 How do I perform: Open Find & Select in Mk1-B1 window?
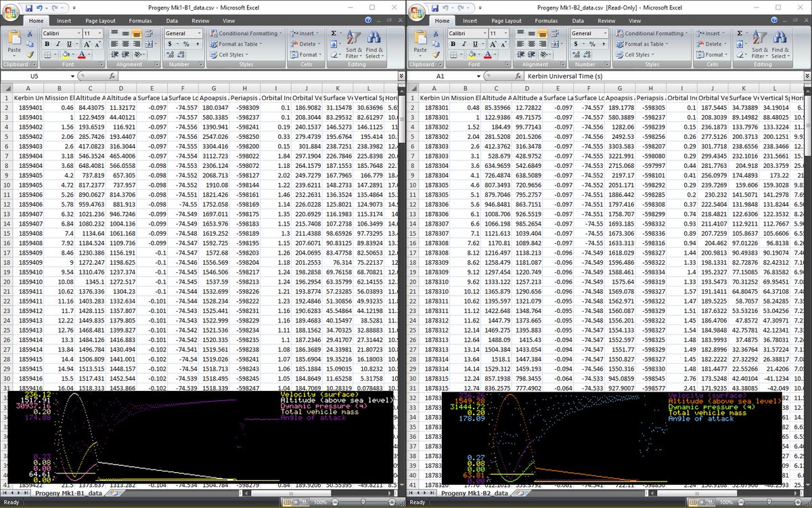374,44
